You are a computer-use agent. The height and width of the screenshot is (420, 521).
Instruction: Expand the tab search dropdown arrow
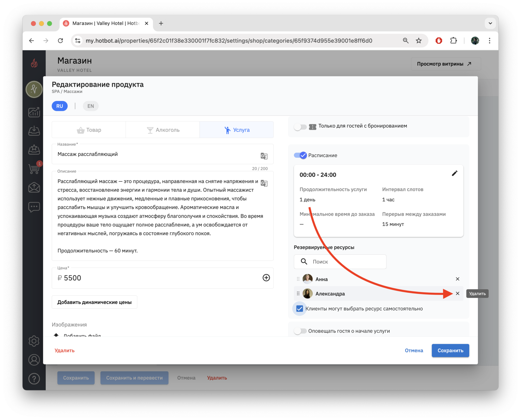coord(490,23)
